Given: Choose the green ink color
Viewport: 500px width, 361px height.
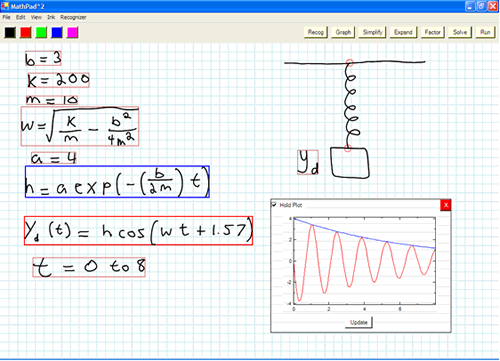Looking at the screenshot, I should point(41,32).
